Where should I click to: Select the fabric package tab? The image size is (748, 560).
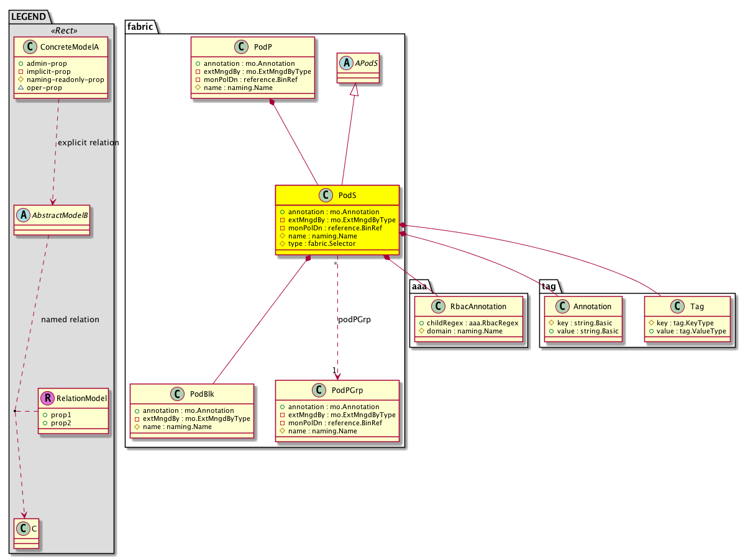(x=142, y=26)
